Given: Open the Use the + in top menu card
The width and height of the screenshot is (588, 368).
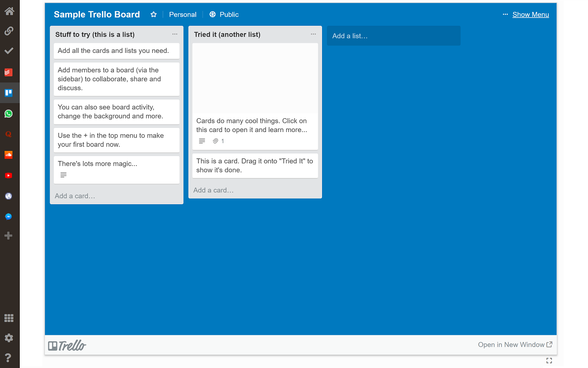Looking at the screenshot, I should [x=117, y=140].
